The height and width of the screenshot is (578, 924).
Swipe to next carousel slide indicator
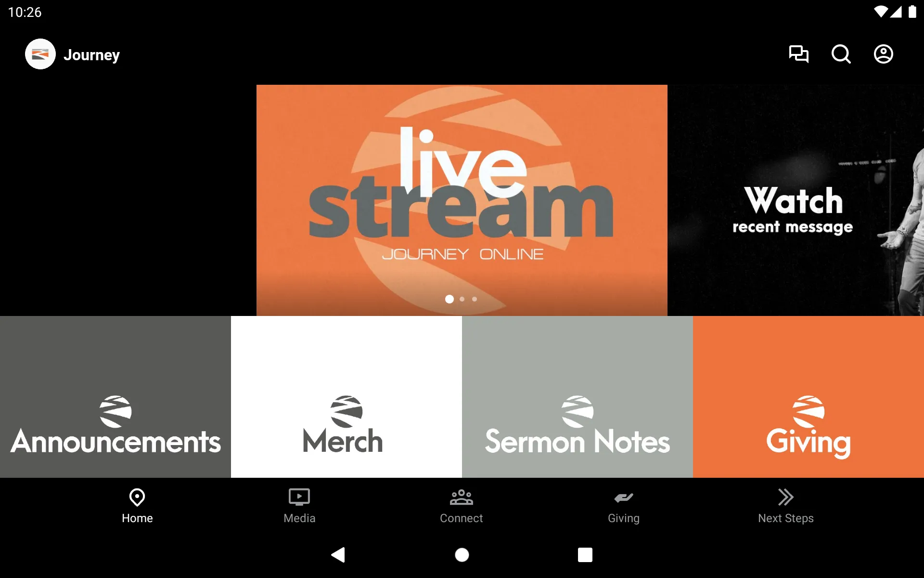tap(462, 298)
